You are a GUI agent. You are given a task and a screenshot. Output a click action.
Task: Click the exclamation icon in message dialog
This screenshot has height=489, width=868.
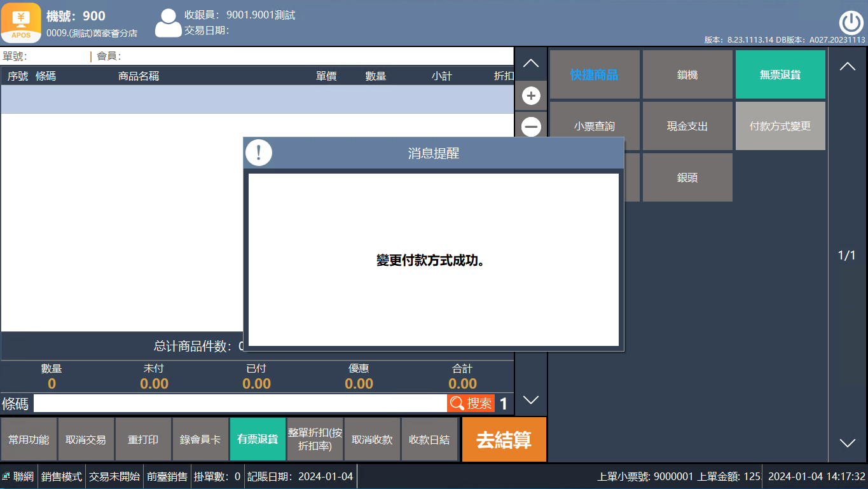259,153
